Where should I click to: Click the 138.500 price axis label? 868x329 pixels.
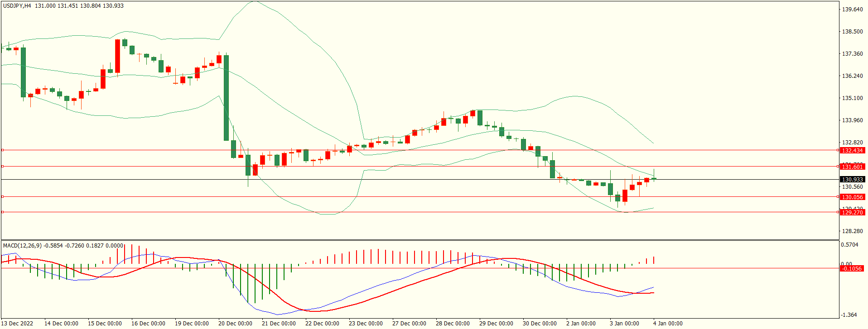pos(852,32)
